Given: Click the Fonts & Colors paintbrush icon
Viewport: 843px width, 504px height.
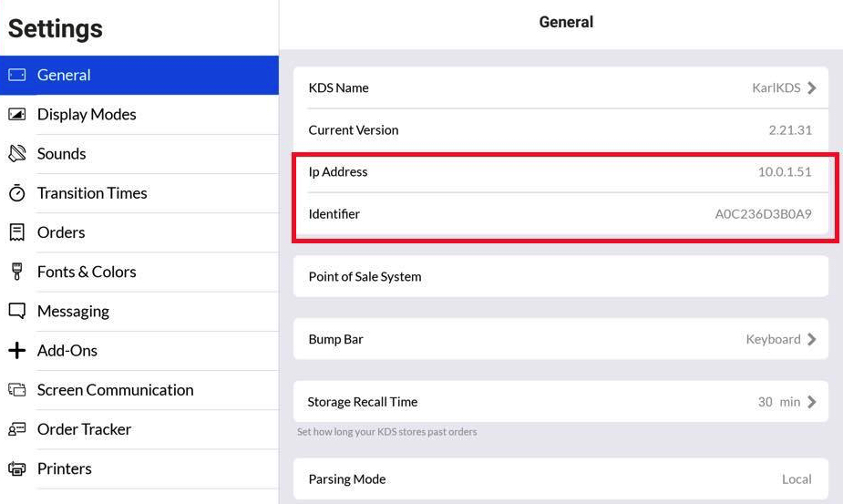Looking at the screenshot, I should pyautogui.click(x=17, y=272).
